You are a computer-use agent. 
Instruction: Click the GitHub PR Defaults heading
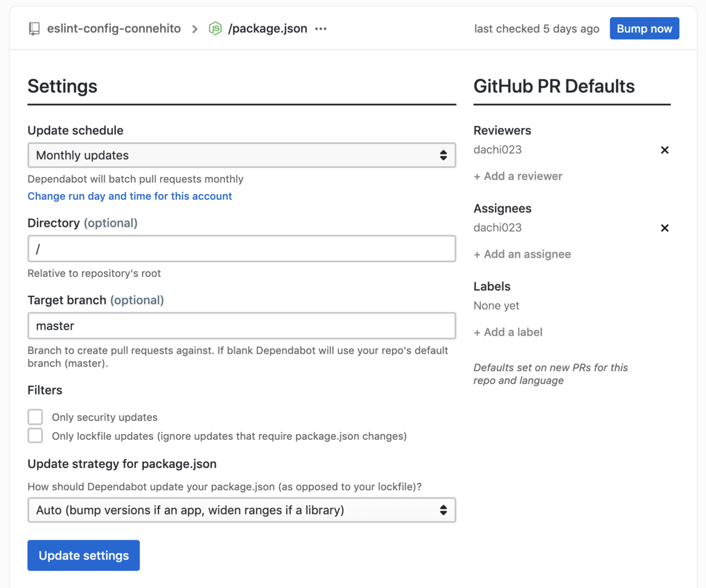[554, 86]
